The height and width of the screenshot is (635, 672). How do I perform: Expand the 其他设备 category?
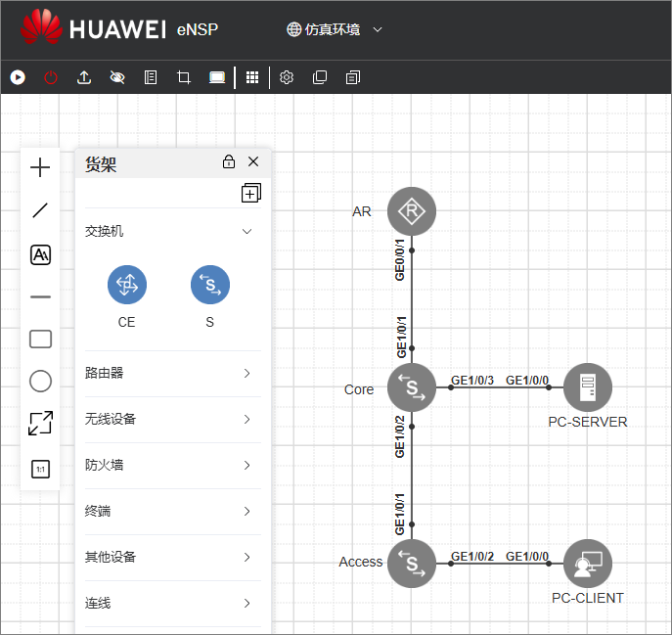click(173, 557)
